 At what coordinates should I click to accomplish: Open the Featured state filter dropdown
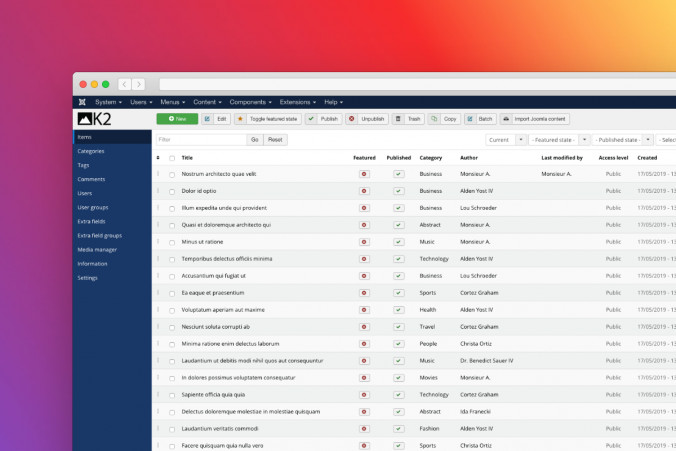tap(559, 140)
